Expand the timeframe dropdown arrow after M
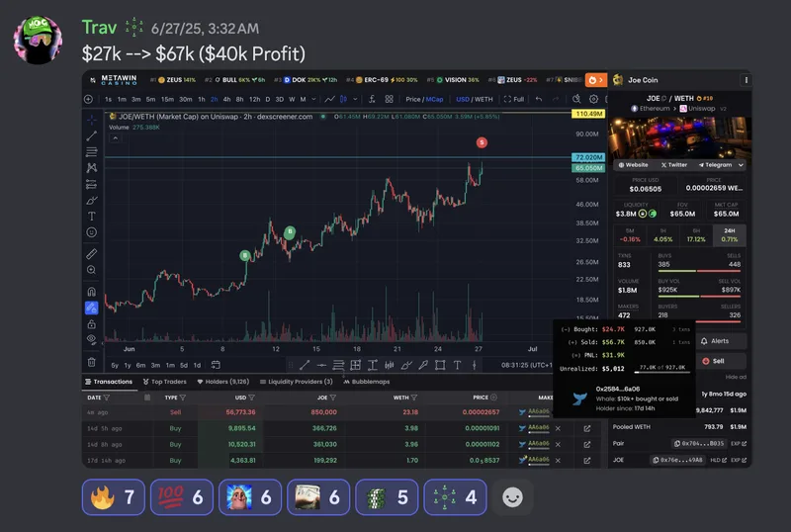 [x=313, y=100]
